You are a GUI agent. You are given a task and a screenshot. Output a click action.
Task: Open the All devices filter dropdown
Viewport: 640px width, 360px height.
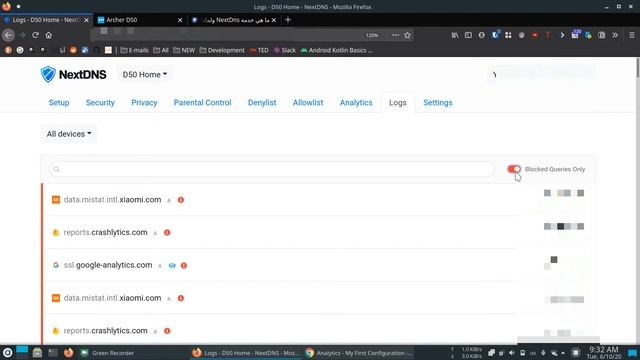coord(69,134)
